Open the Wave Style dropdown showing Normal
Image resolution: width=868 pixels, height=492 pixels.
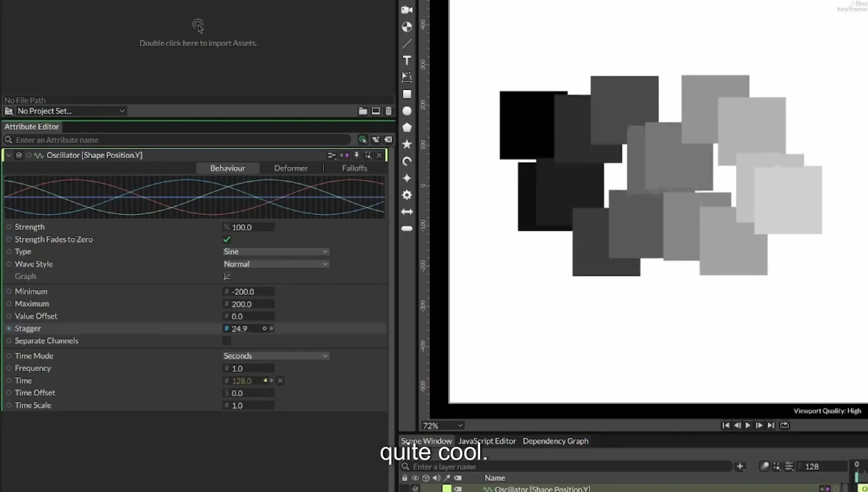[276, 264]
